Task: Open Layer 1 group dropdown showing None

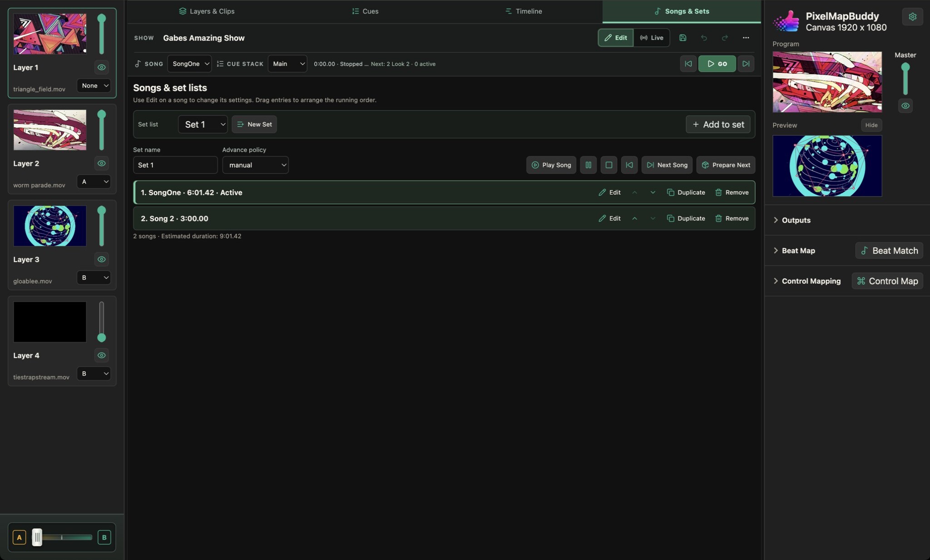Action: [x=94, y=85]
